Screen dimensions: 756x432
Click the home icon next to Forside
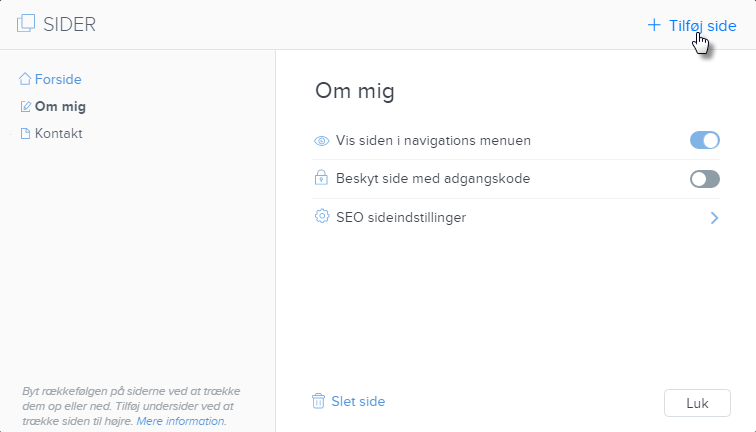tap(25, 79)
